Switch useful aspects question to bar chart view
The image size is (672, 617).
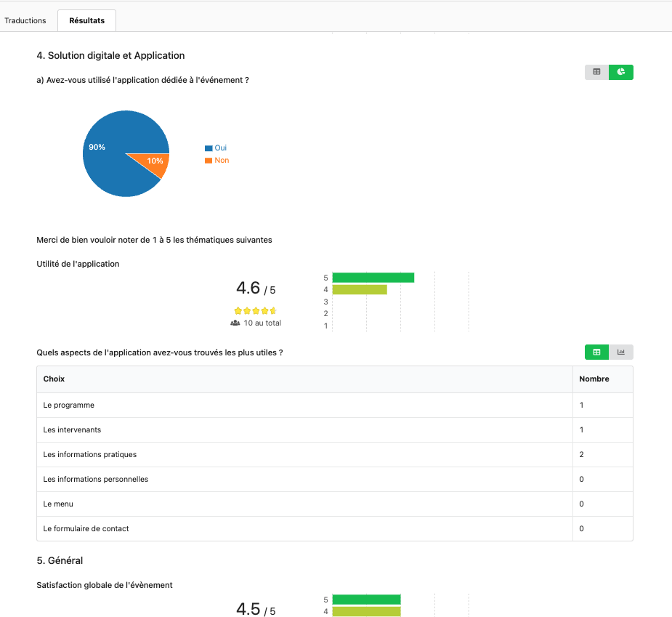click(x=621, y=352)
